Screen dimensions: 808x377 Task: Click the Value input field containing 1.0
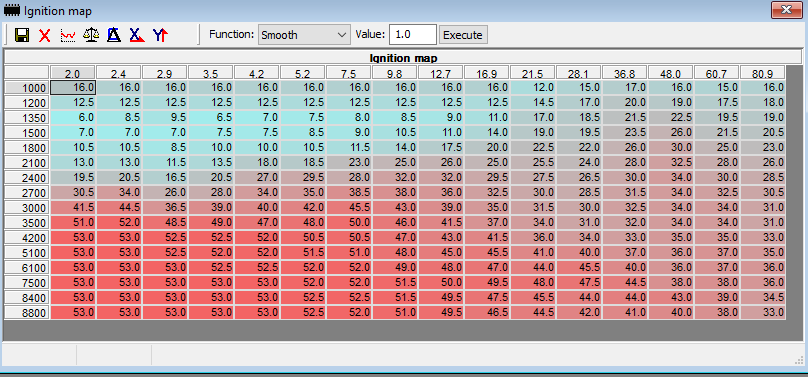(413, 35)
